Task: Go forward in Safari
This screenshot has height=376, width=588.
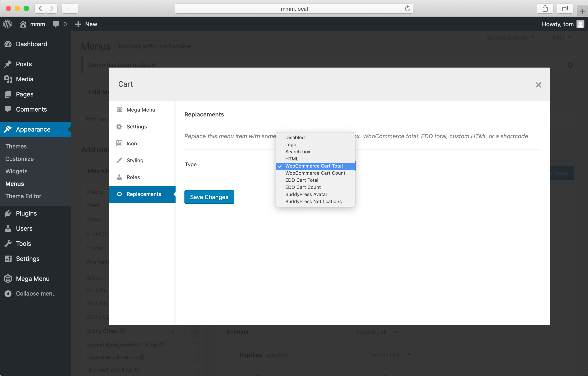Action: click(52, 8)
